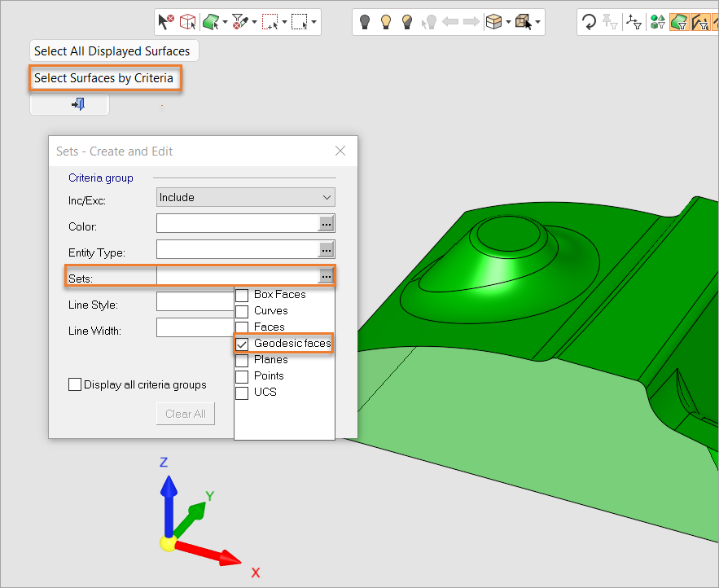
Task: Click the red dashed rectangle selection icon
Action: [270, 22]
